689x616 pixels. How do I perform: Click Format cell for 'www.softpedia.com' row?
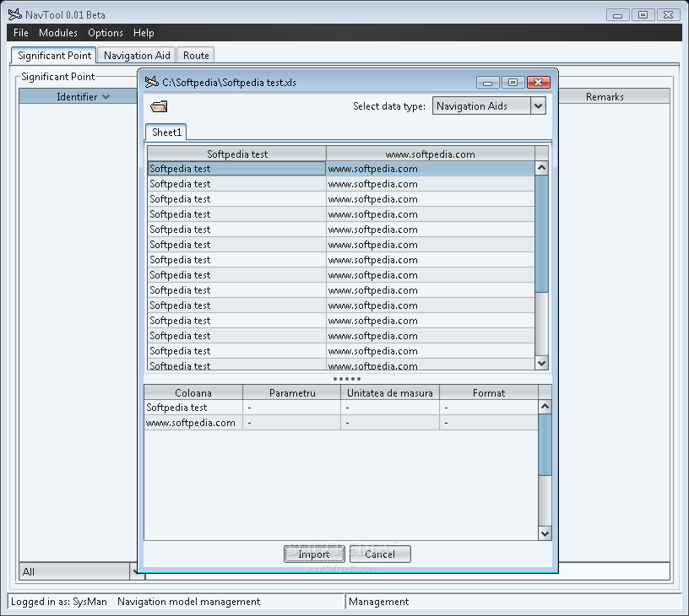click(489, 423)
